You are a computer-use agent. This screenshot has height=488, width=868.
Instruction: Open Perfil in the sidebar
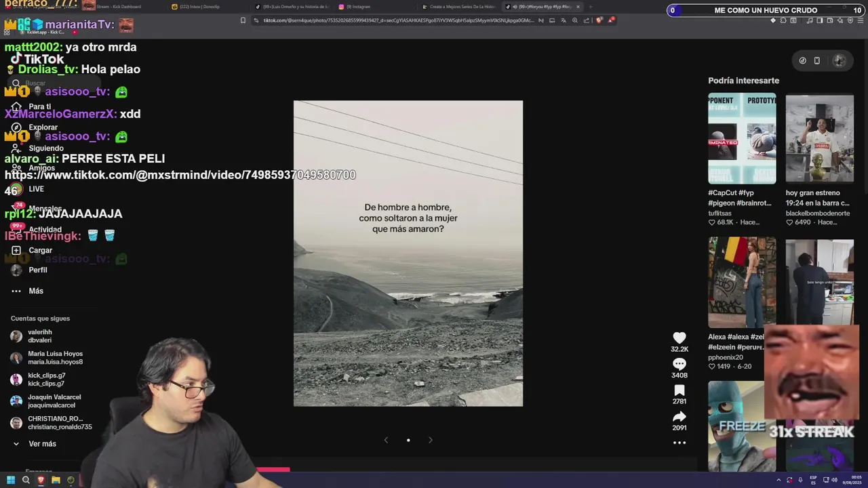coord(29,270)
